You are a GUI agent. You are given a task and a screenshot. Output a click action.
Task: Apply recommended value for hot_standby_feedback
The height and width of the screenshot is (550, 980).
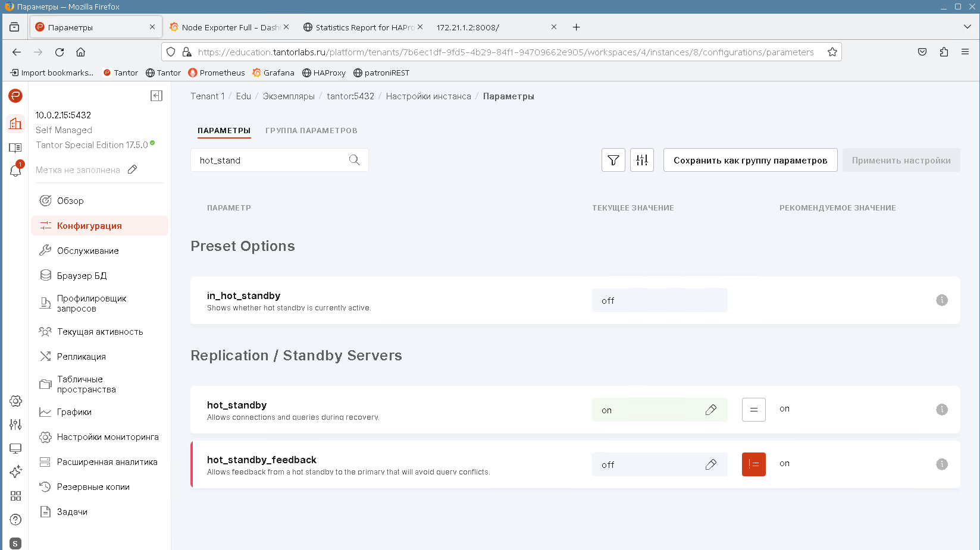753,464
